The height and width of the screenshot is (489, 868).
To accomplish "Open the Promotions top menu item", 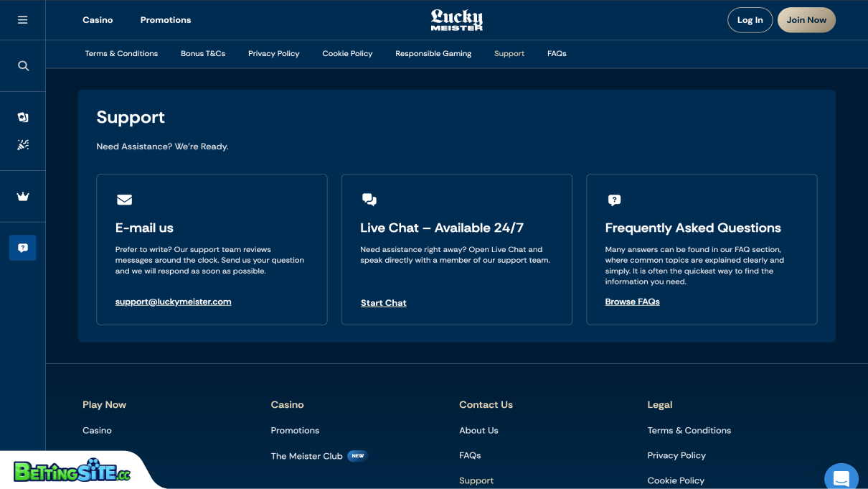I will click(x=166, y=20).
